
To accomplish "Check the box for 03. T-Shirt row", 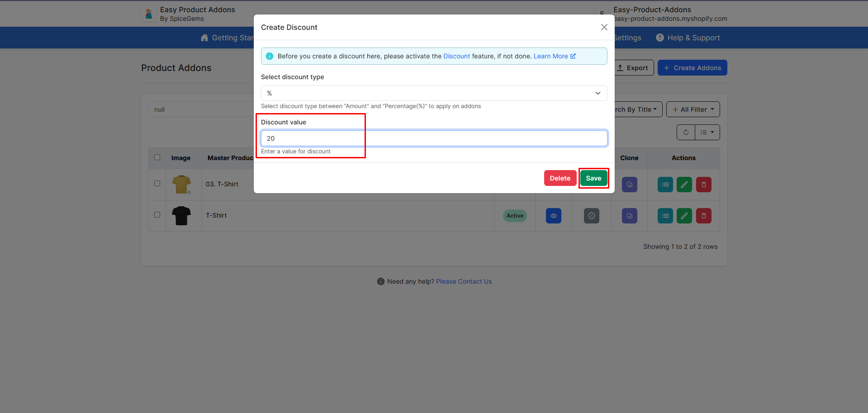I will coord(157,184).
